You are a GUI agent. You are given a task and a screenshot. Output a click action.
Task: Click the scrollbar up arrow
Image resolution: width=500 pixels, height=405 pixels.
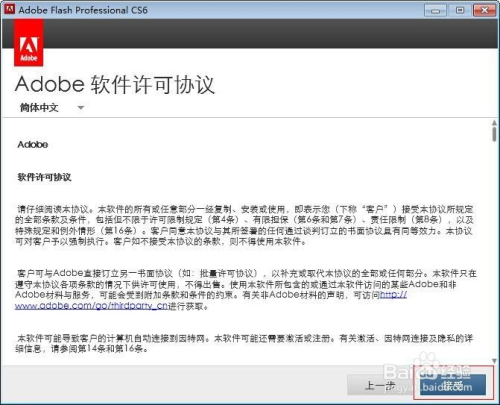(494, 123)
